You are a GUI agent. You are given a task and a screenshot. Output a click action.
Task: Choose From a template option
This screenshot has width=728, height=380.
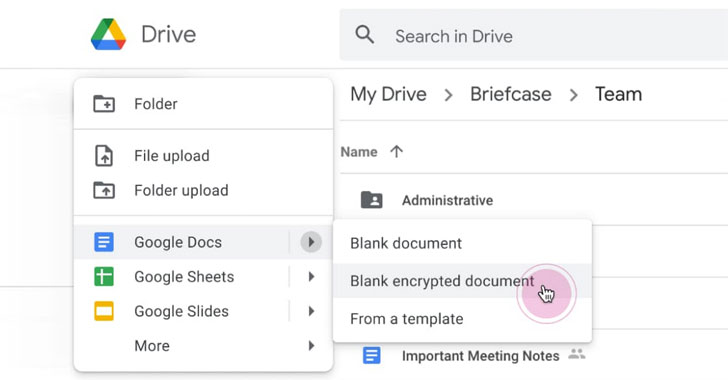(462, 319)
